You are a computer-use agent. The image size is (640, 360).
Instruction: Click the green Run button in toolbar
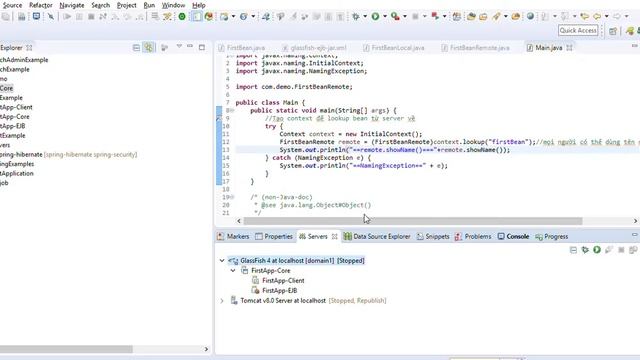tap(375, 17)
